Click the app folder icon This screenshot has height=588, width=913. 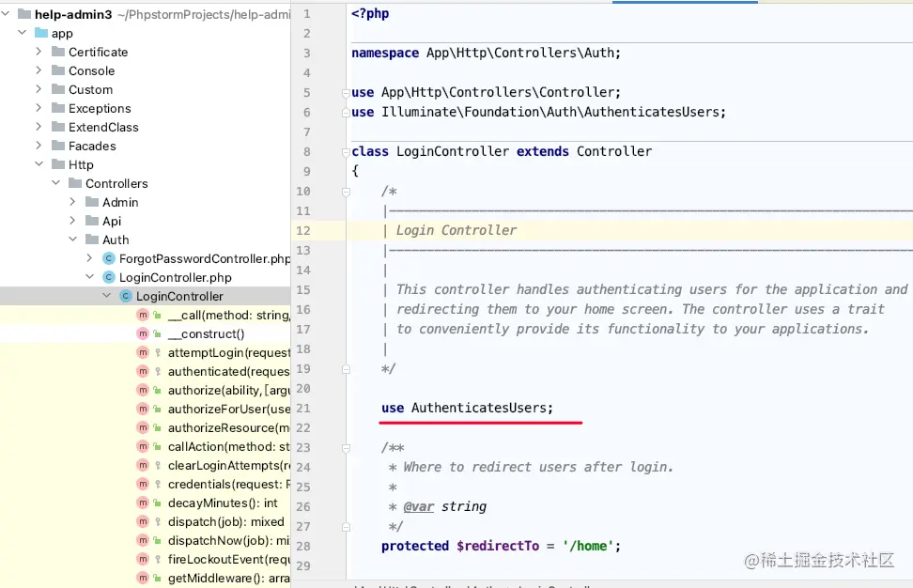click(40, 33)
